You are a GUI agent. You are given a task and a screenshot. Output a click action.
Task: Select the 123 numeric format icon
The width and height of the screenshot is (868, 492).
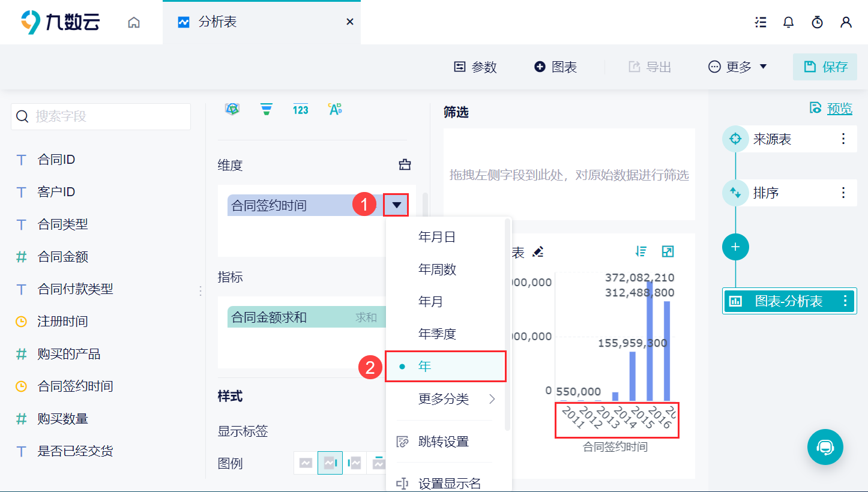coord(300,109)
